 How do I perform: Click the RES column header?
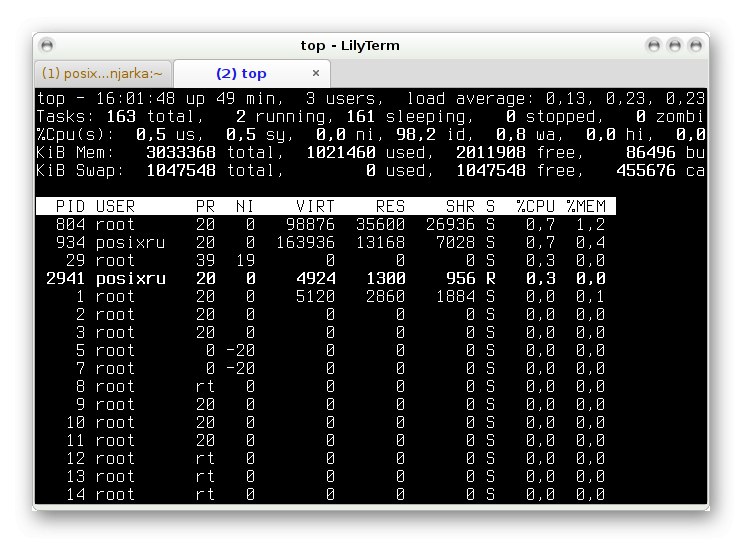(390, 206)
